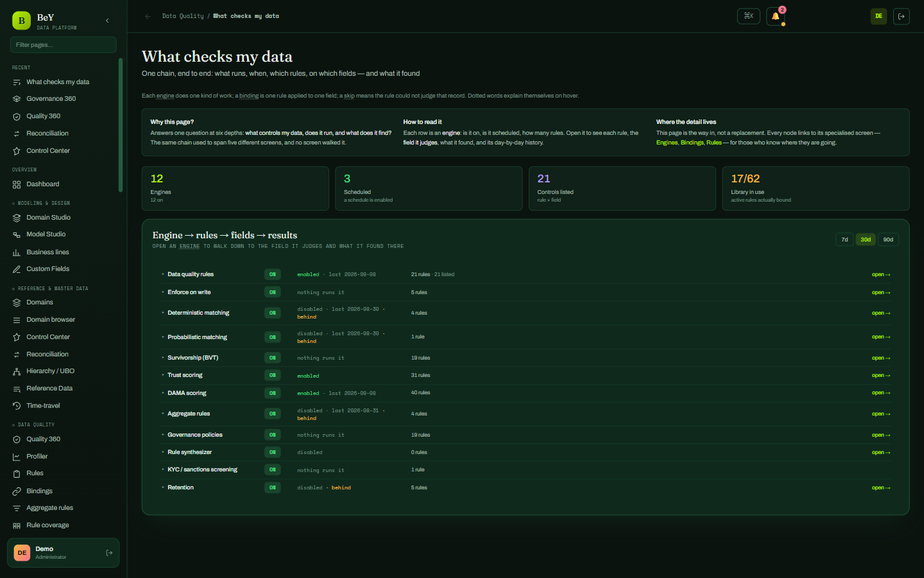Viewport: 924px width, 578px height.
Task: Click the 17/62 Library in use card
Action: [816, 188]
